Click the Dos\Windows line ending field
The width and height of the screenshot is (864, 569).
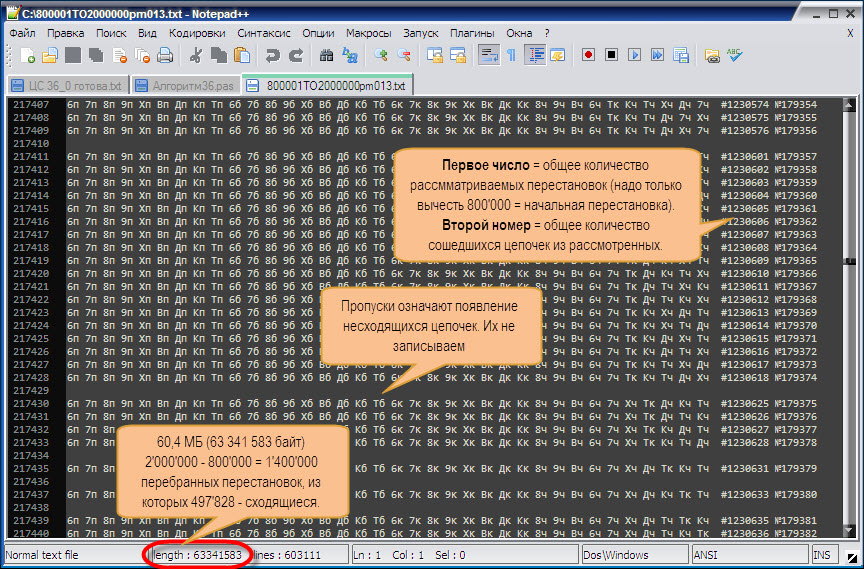click(635, 555)
